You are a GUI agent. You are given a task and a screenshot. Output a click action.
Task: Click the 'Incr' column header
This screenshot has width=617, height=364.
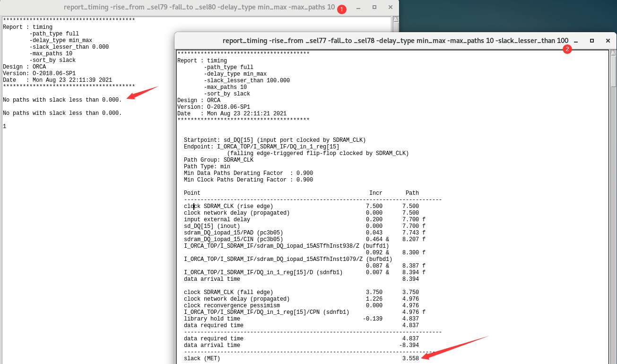tap(376, 193)
